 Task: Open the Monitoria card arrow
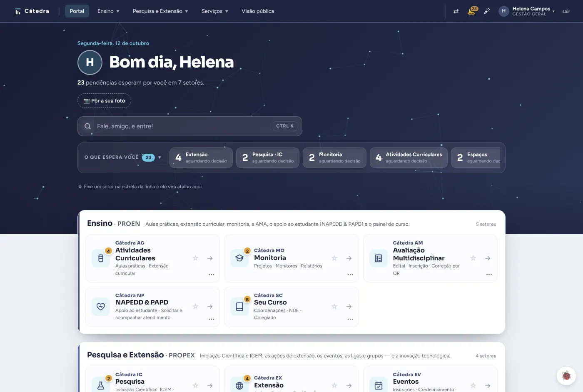(349, 258)
